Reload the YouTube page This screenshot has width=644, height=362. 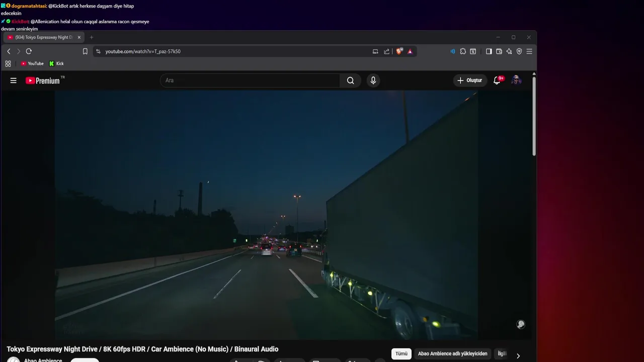(29, 51)
